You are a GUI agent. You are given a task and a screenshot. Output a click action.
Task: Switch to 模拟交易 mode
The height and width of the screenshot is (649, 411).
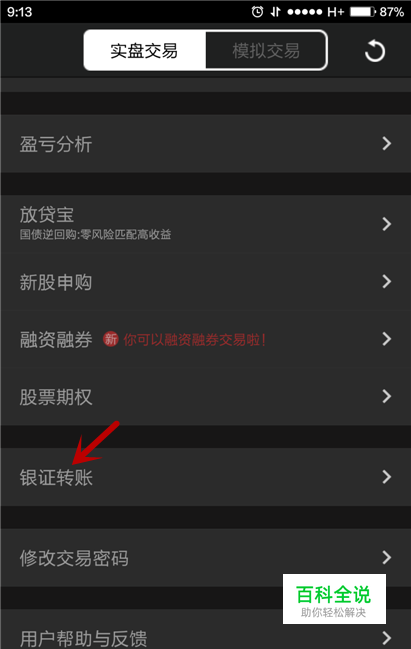point(266,50)
